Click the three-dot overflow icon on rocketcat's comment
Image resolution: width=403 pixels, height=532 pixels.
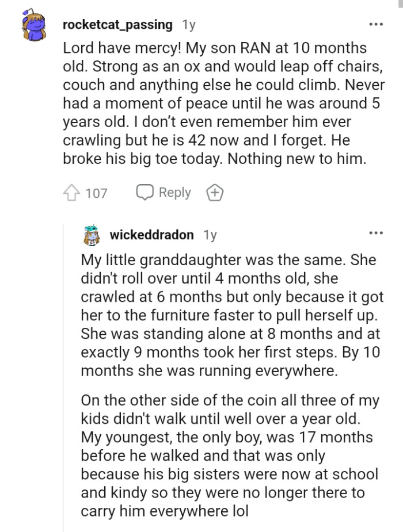(x=377, y=23)
